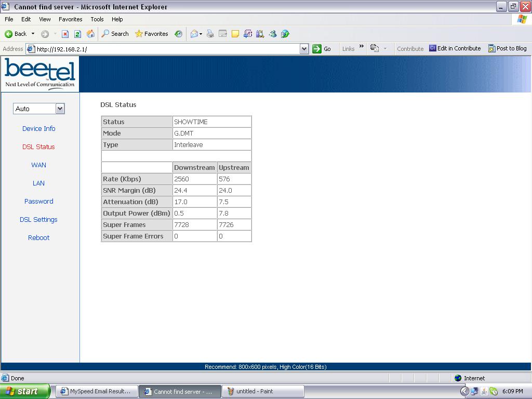The width and height of the screenshot is (532, 399).
Task: Switch to untitled - Paint taskbar window
Action: (263, 391)
